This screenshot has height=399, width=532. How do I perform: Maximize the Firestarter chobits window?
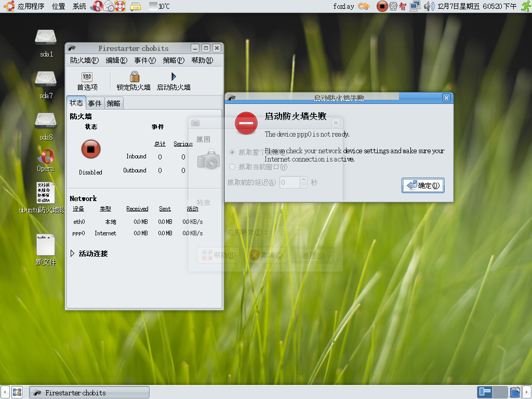click(206, 48)
